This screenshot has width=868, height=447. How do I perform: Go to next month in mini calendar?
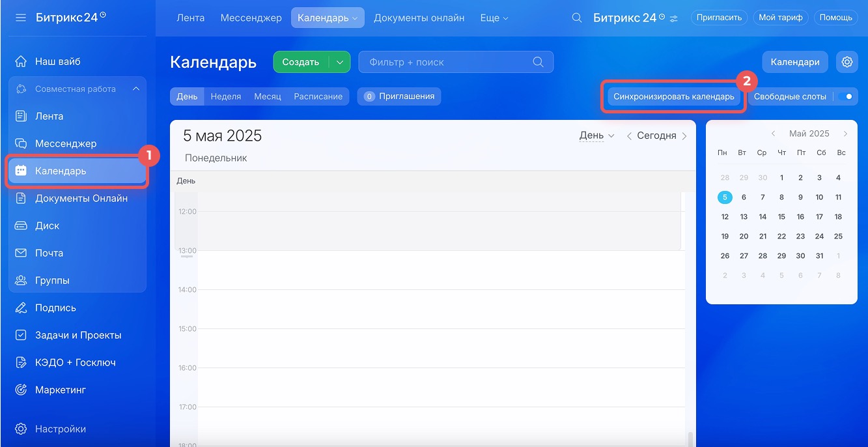pos(845,134)
